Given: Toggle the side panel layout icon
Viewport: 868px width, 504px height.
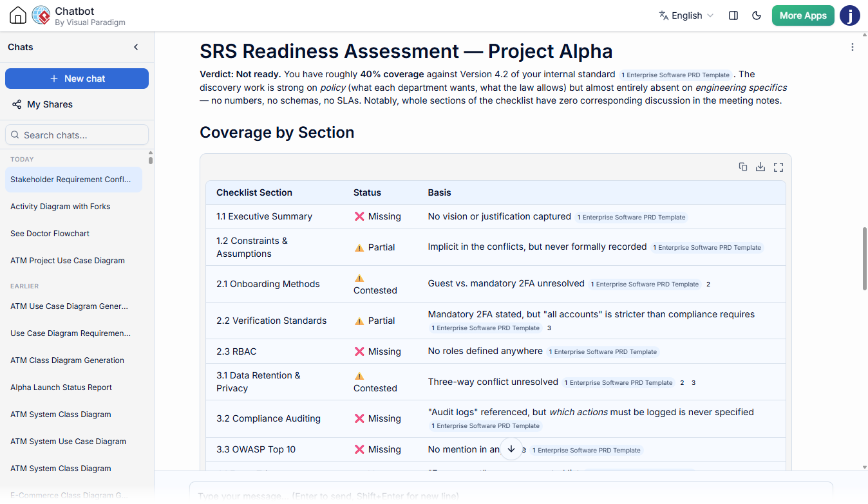Looking at the screenshot, I should pos(733,15).
